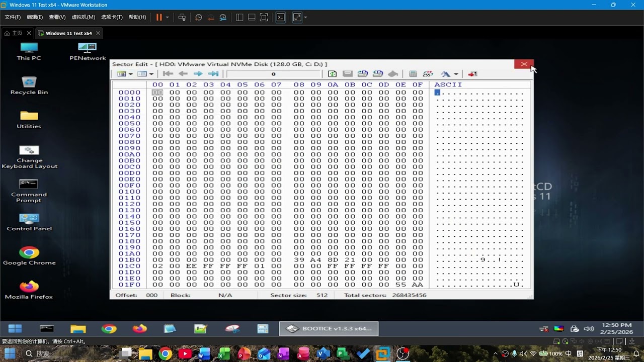Click the erase sector icon
The width and height of the screenshot is (644, 362).
tap(393, 74)
